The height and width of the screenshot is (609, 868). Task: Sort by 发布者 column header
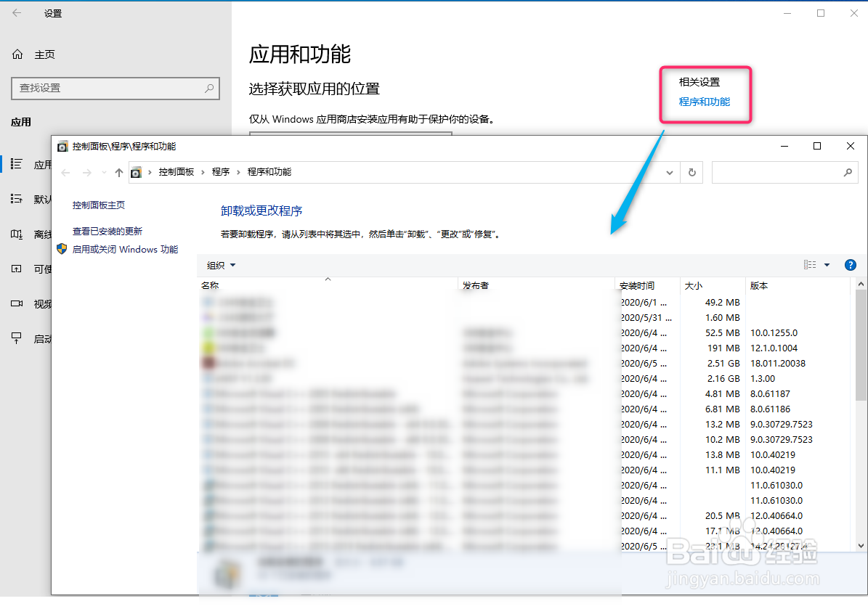tap(536, 285)
